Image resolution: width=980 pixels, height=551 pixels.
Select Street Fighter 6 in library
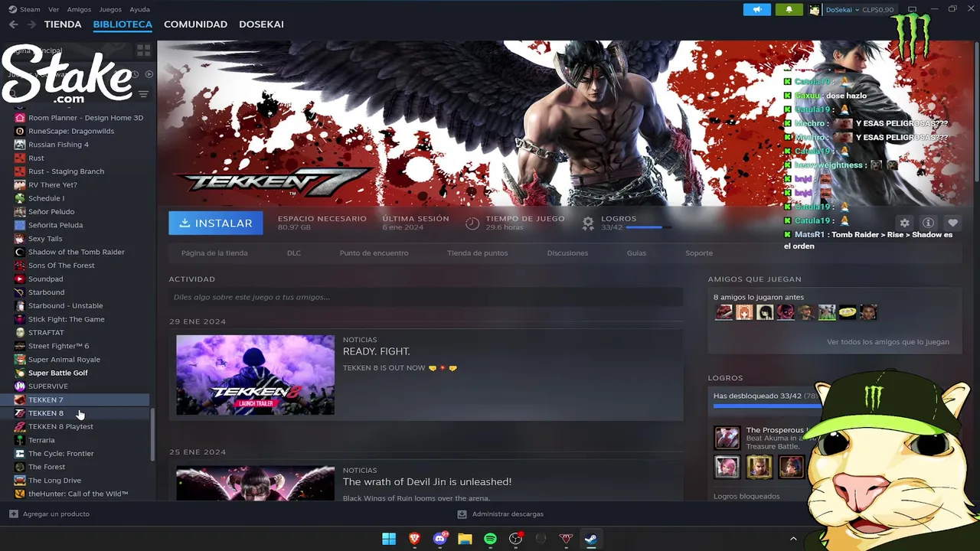click(x=75, y=346)
